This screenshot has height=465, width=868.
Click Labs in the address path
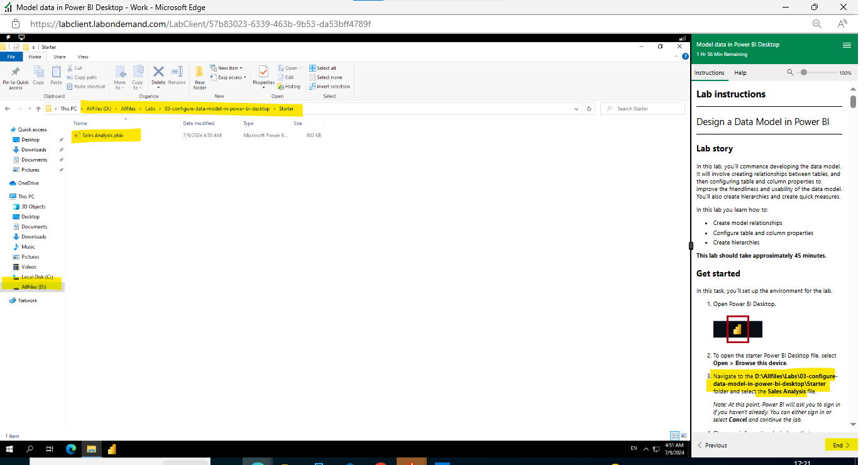150,109
